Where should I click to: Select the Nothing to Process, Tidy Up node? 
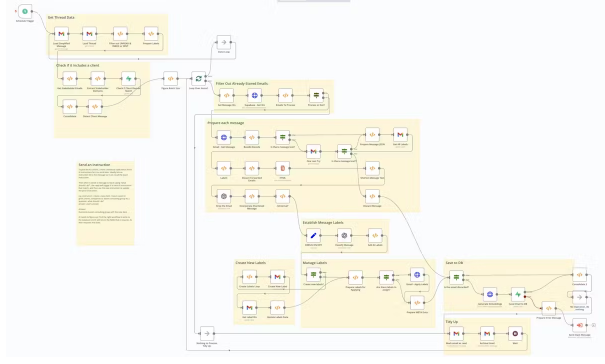point(207,334)
